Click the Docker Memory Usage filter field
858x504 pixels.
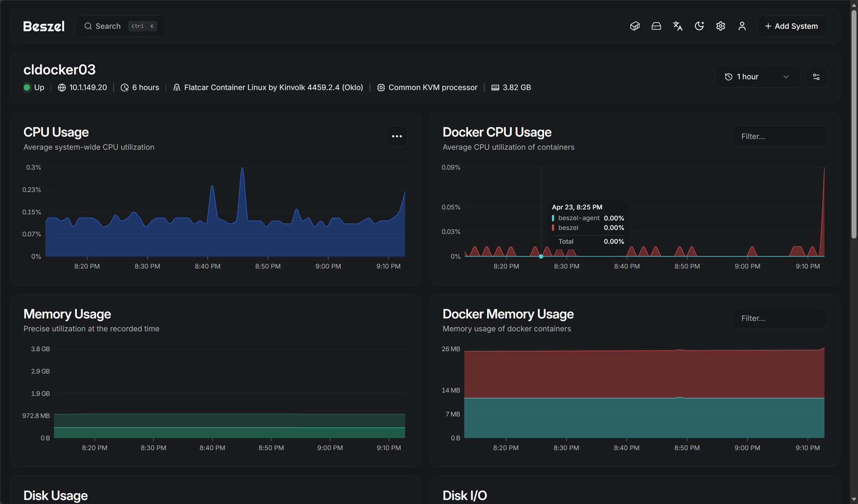pos(779,318)
